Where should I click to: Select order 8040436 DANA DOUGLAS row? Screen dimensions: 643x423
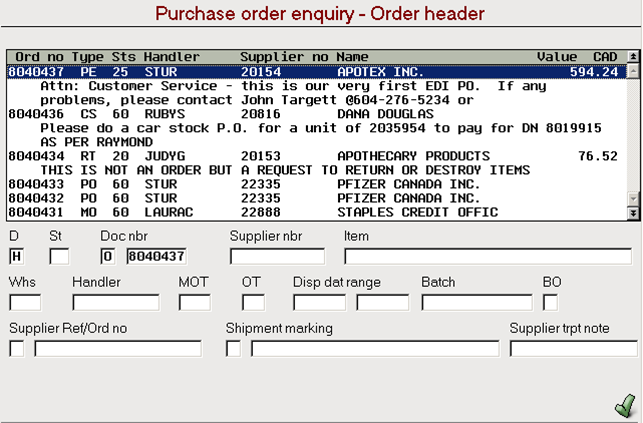click(x=317, y=114)
